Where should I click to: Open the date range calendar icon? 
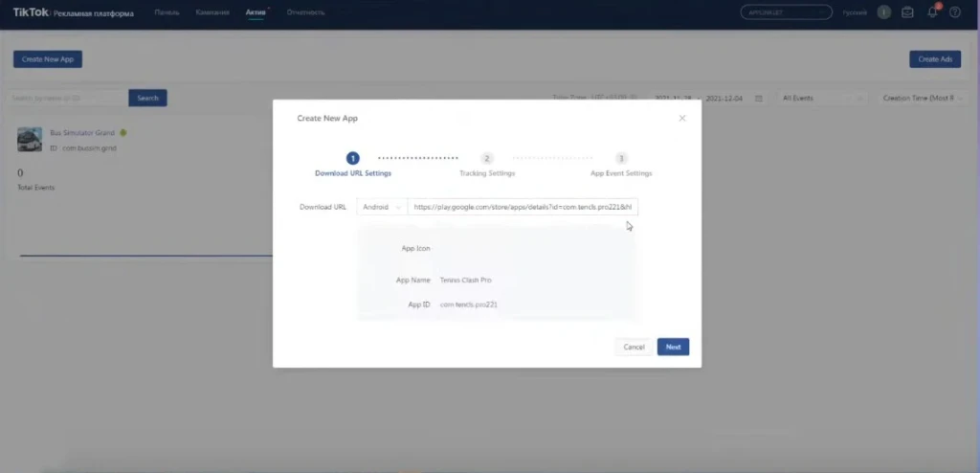coord(759,99)
